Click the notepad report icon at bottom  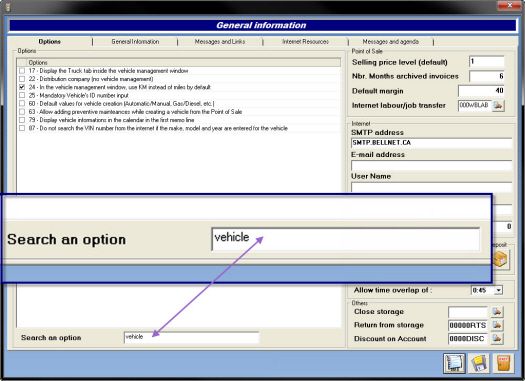tap(454, 363)
